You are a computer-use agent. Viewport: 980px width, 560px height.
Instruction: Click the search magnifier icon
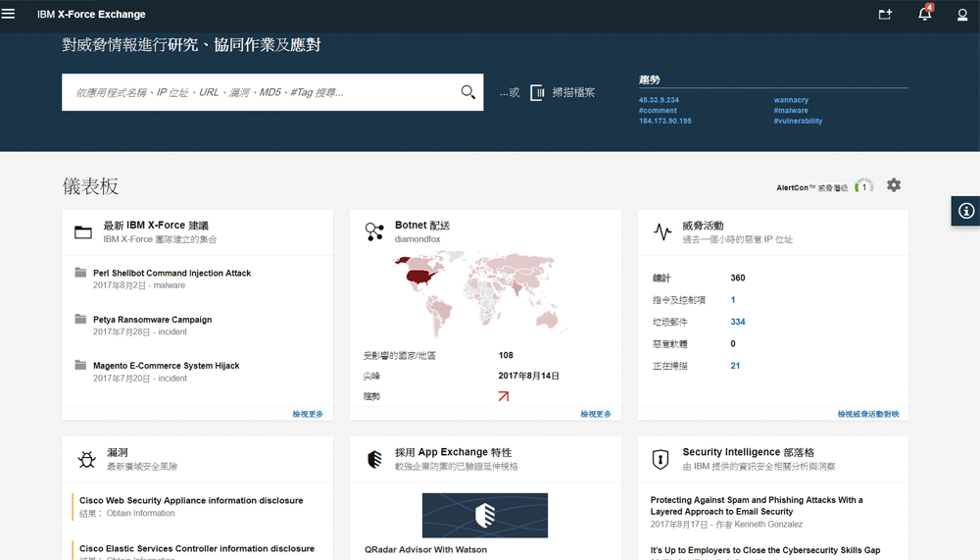point(468,92)
